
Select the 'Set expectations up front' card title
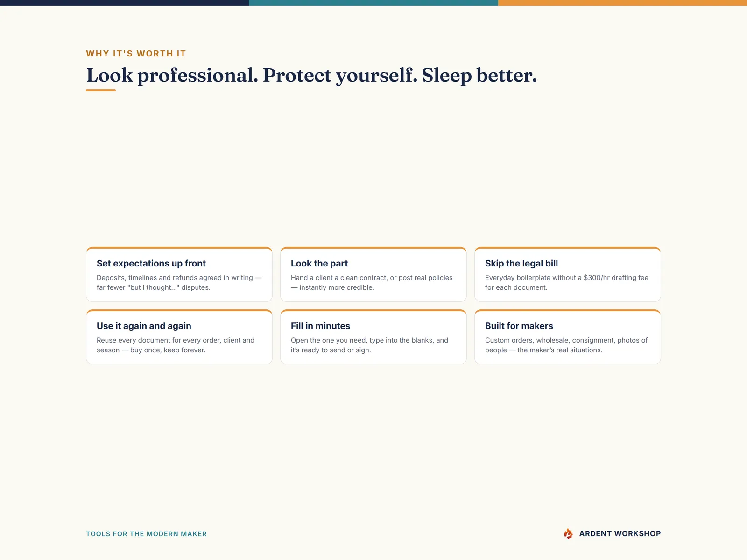coord(151,263)
